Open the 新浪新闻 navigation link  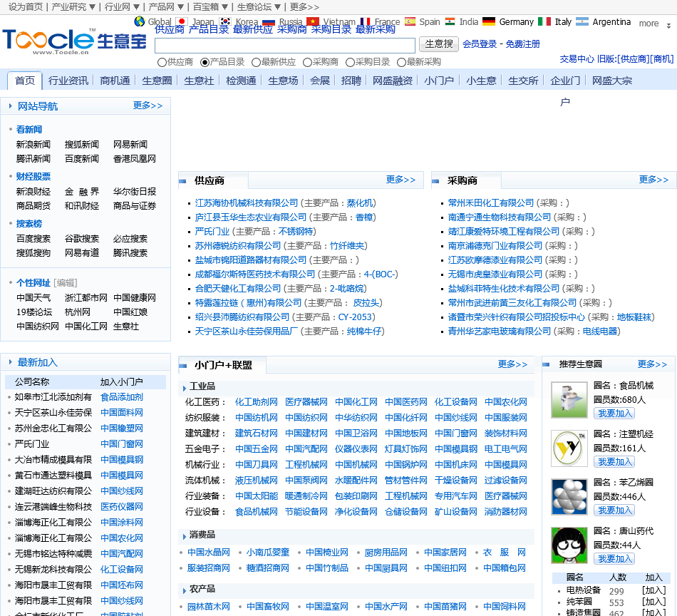coord(33,144)
